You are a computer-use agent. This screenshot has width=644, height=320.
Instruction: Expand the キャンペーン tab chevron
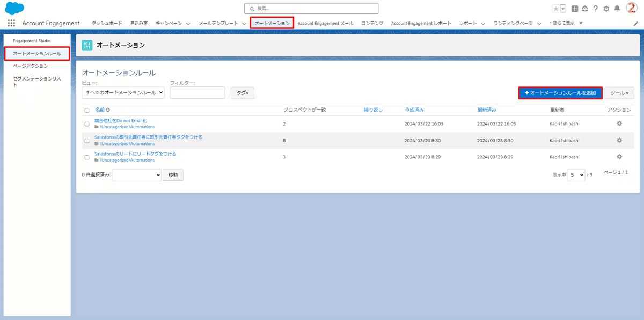point(188,24)
